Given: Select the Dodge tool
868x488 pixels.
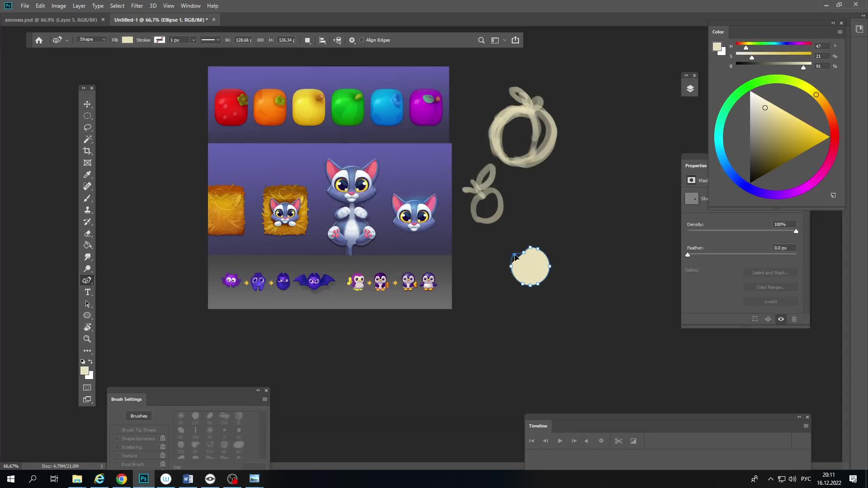Looking at the screenshot, I should tap(87, 268).
